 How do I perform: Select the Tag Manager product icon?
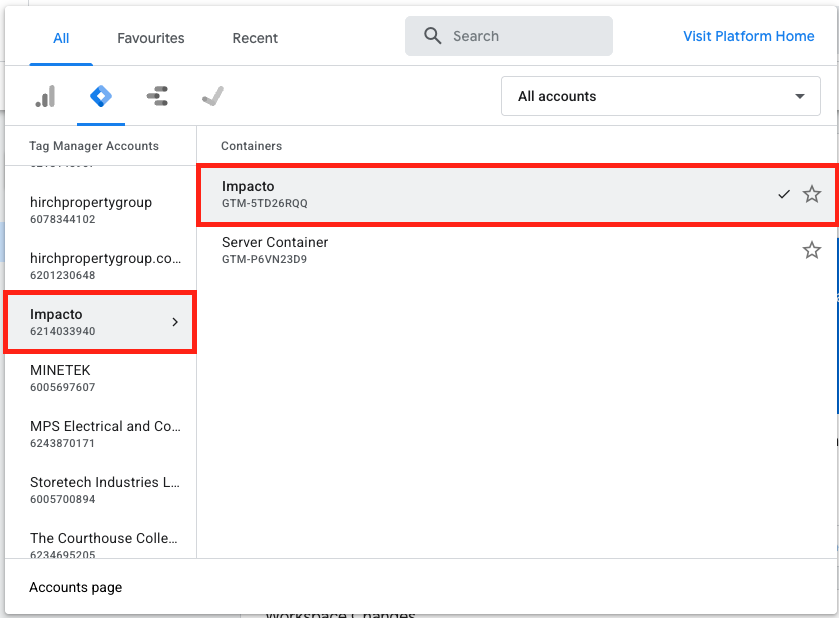coord(101,97)
